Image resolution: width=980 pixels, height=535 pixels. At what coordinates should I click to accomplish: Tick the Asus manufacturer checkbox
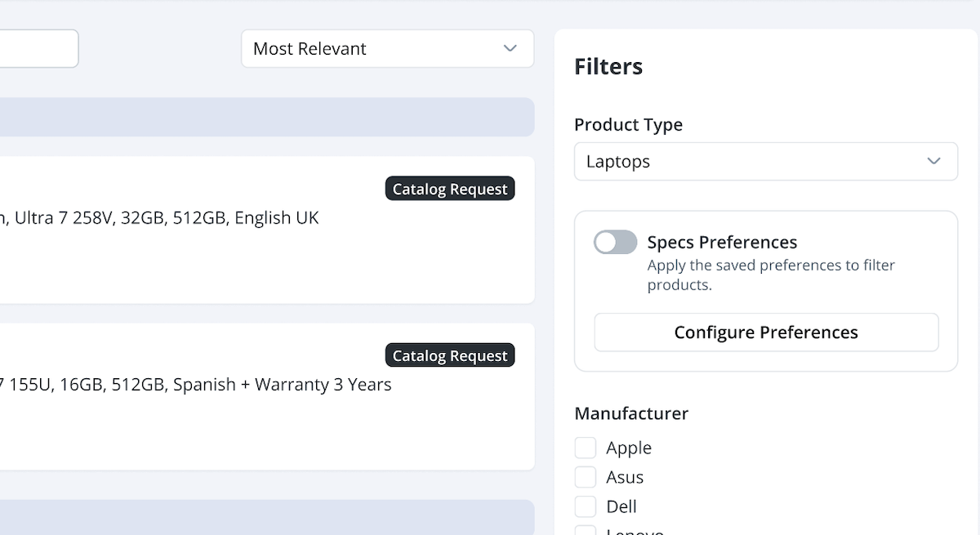pos(586,477)
